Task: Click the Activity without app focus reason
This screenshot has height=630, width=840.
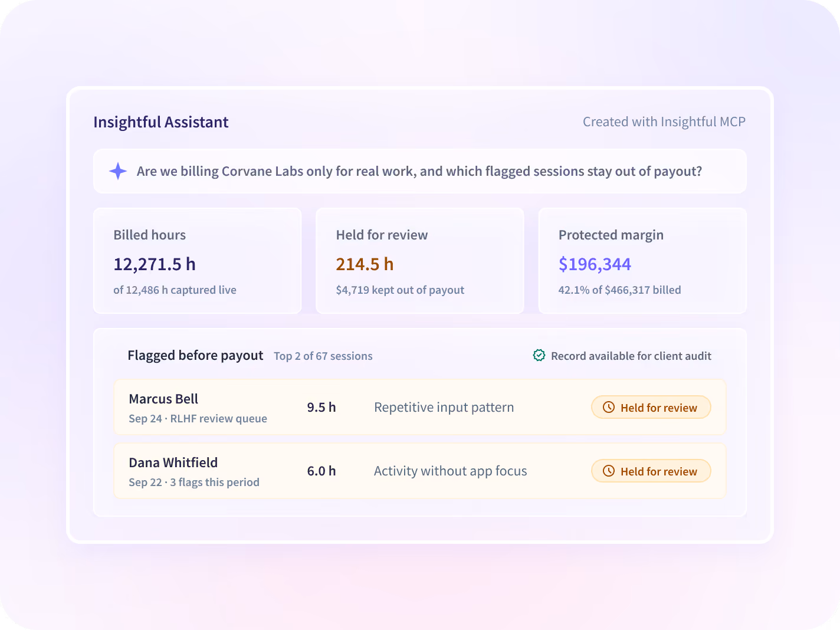Action: (x=451, y=471)
